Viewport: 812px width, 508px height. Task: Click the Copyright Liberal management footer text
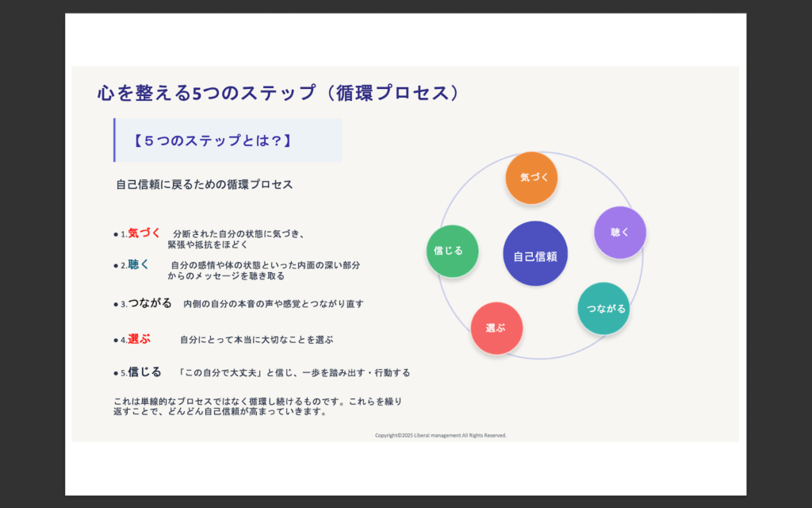coord(440,435)
